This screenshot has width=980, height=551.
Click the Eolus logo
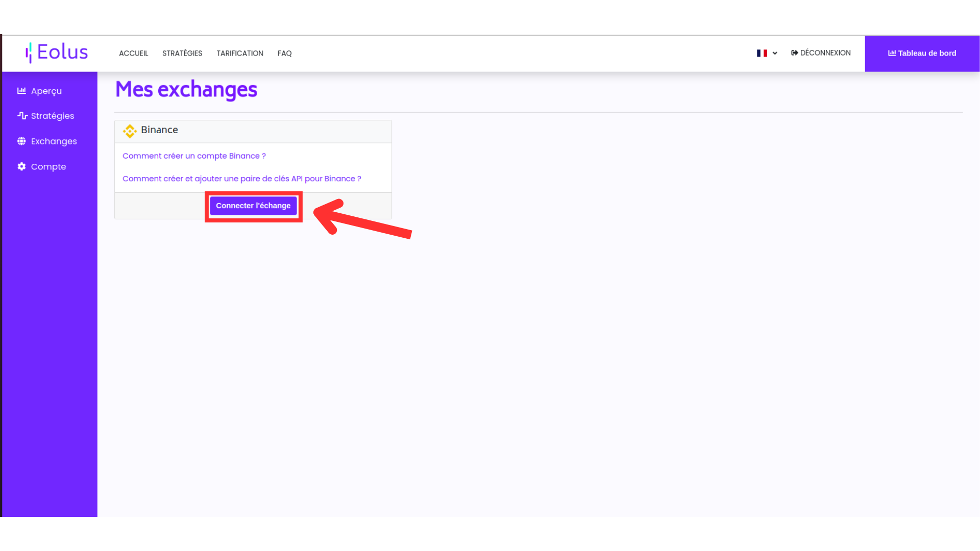point(57,53)
